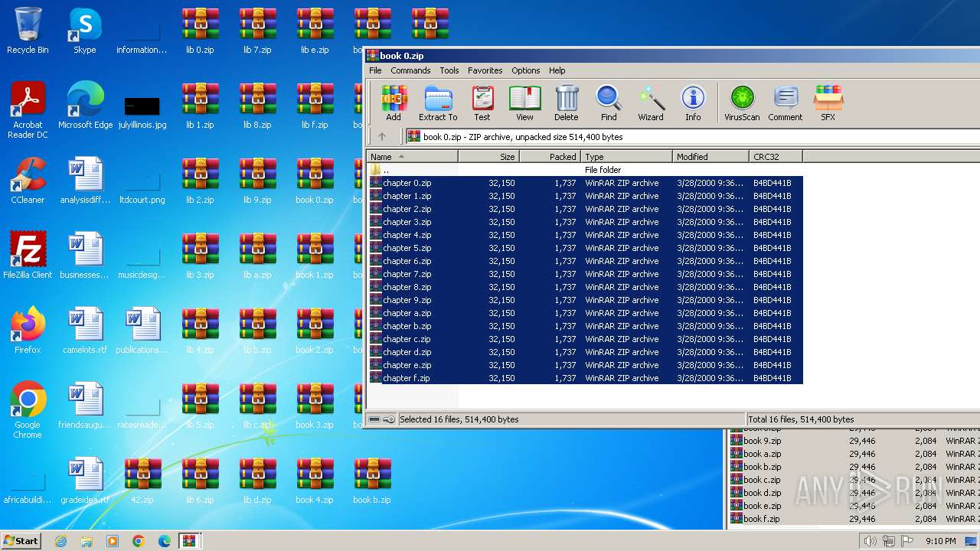Select the chapter 7.zip row
The image size is (980, 551).
point(586,274)
